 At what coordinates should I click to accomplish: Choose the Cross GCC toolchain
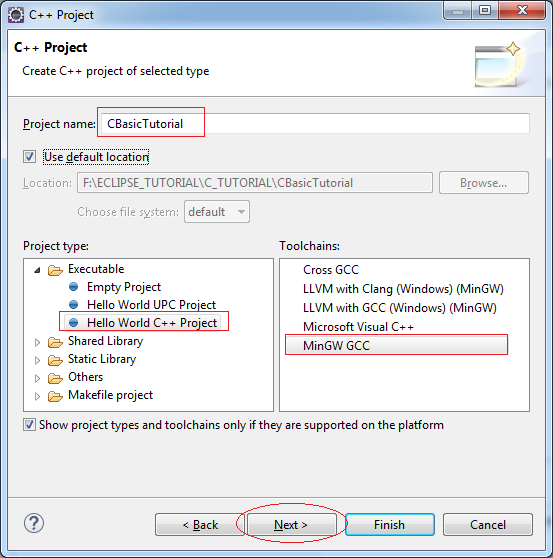[331, 270]
